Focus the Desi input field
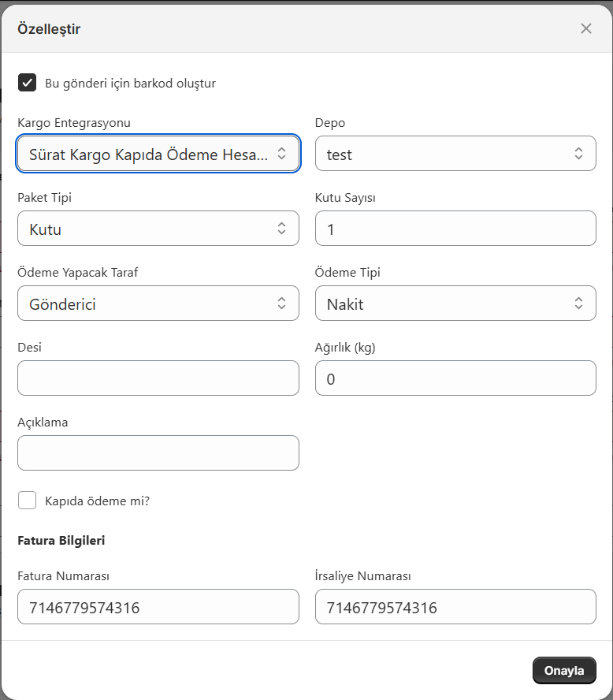This screenshot has height=700, width=613. 158,378
